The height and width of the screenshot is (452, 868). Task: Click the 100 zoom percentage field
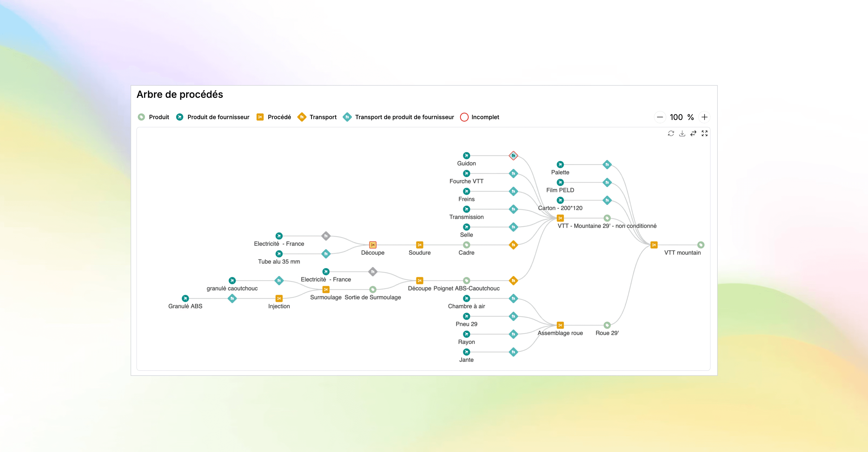[676, 117]
